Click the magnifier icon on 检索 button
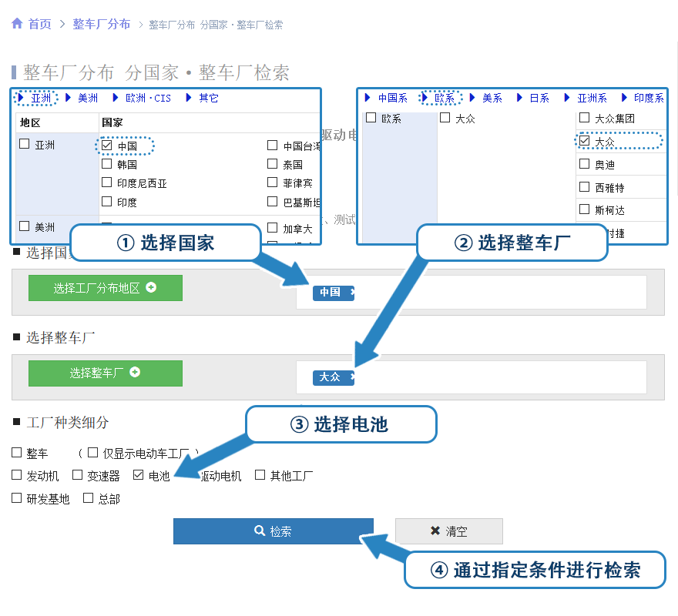Image resolution: width=678 pixels, height=616 pixels. [260, 531]
